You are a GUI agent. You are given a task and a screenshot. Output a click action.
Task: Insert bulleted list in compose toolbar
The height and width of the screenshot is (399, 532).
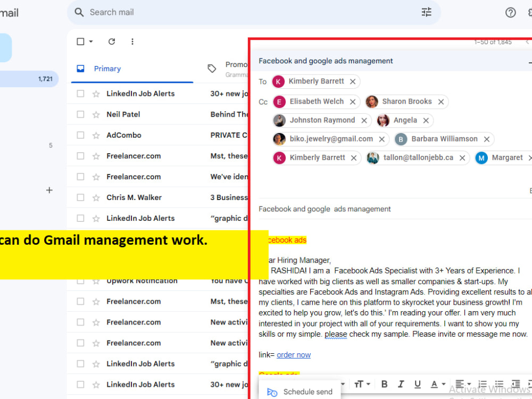pyautogui.click(x=499, y=384)
